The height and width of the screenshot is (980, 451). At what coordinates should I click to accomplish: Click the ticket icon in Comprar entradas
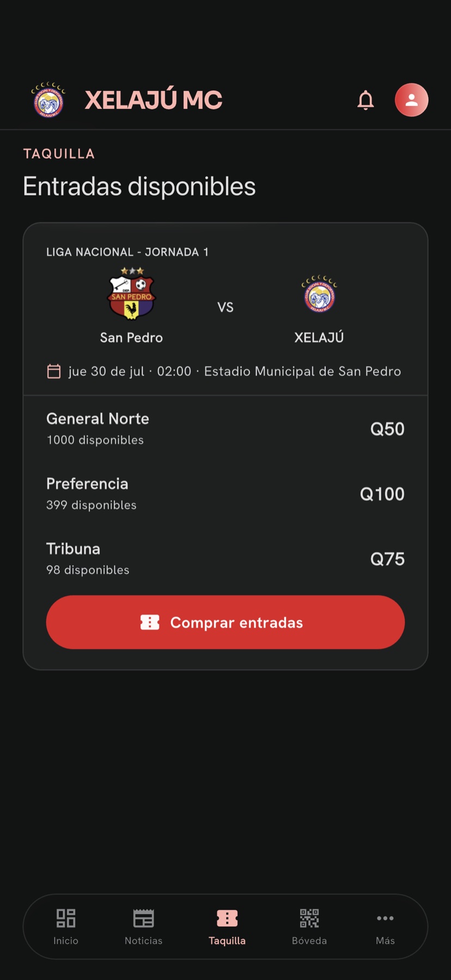tap(150, 622)
